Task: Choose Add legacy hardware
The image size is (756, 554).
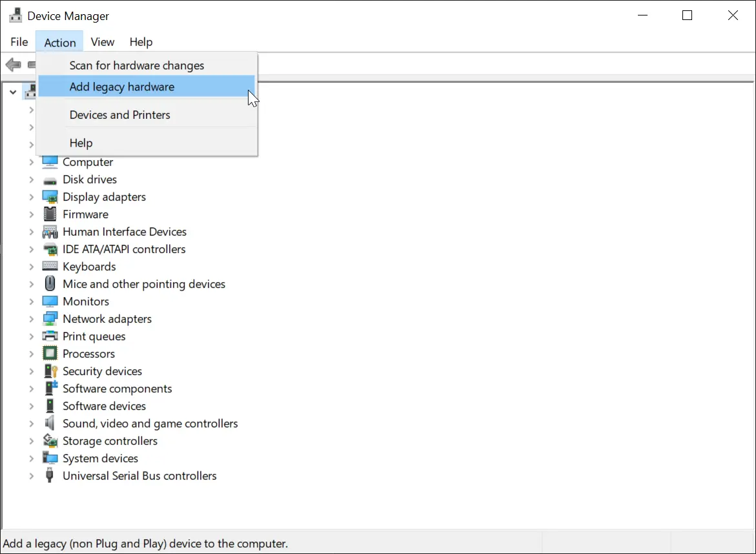Action: click(x=147, y=87)
